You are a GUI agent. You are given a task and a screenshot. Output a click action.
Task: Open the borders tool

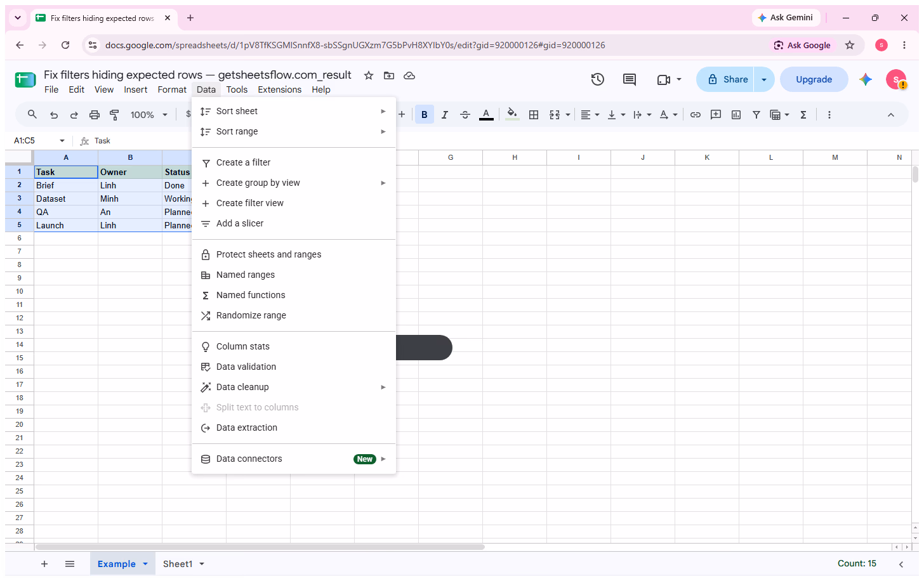click(534, 115)
